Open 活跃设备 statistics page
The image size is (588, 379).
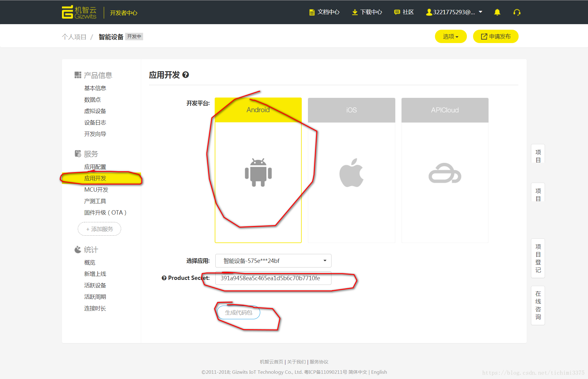click(95, 285)
